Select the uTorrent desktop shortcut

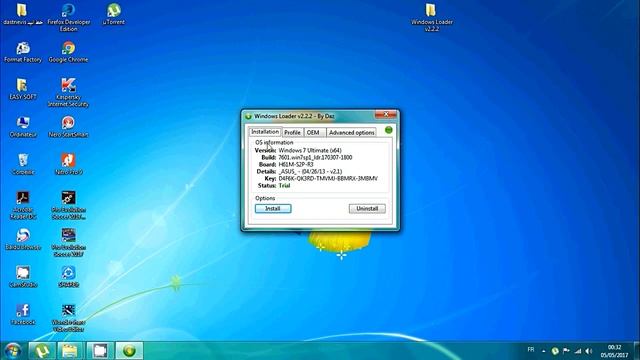[114, 14]
